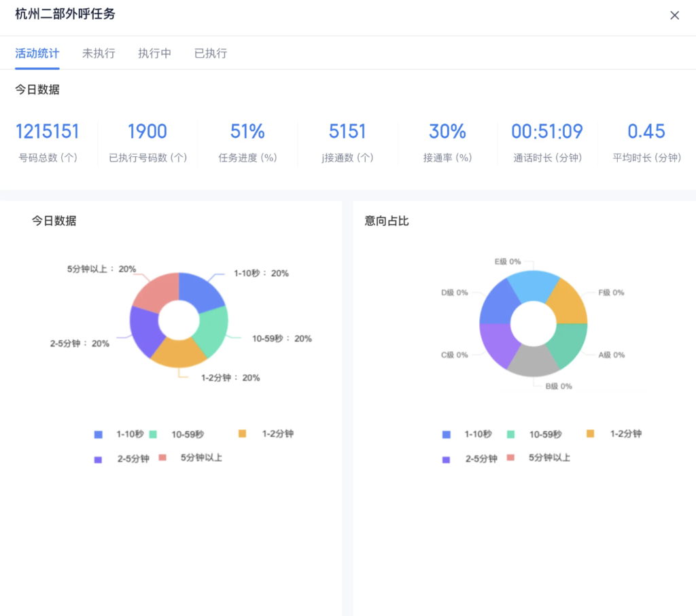Close the 杭州二部外呼任务 dialog
Screen dimensions: 696x616
(x=674, y=16)
